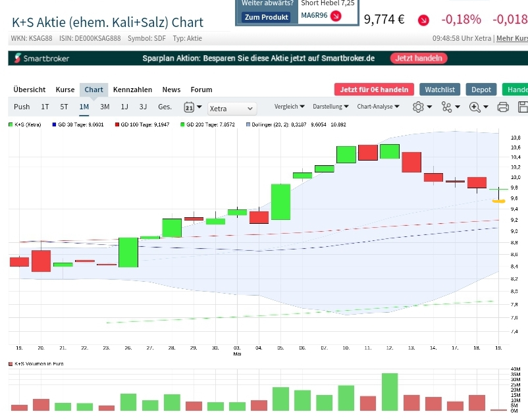Click the red down-arrow next to MA6R96
This screenshot has width=528, height=420.
pyautogui.click(x=336, y=16)
